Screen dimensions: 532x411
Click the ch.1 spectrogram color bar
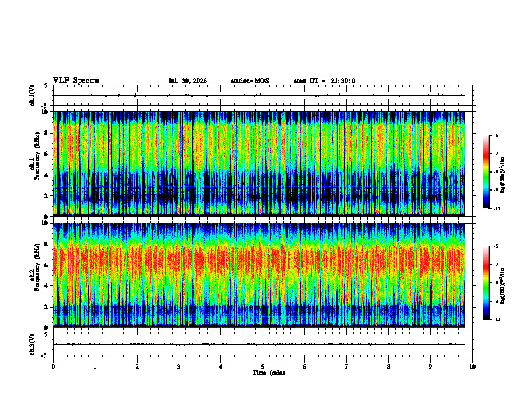pos(486,172)
